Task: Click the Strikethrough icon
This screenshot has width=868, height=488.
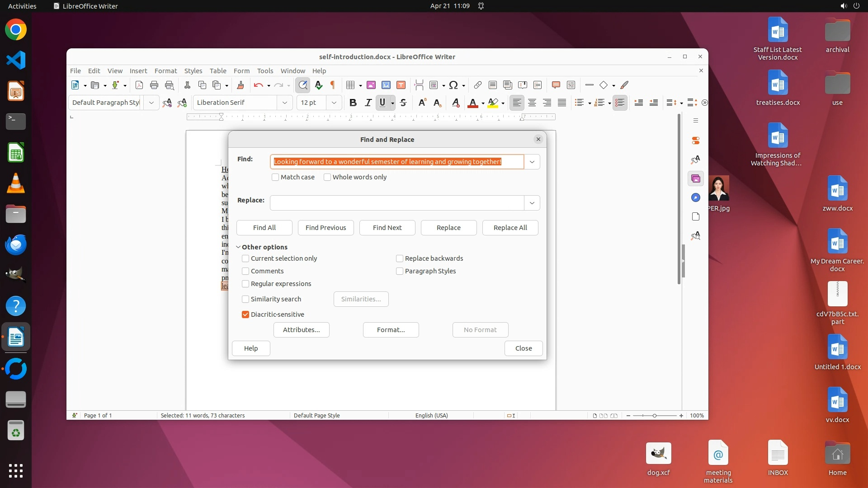Action: tap(403, 103)
